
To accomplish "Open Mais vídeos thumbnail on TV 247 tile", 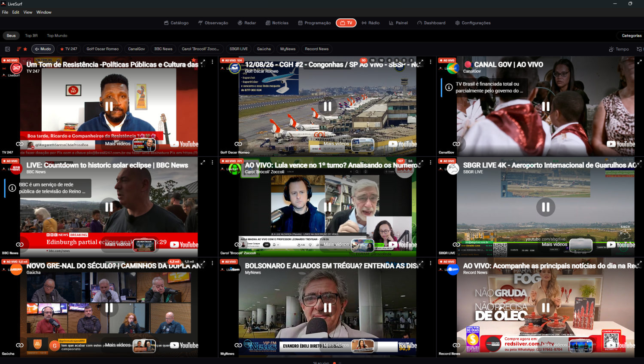I will point(144,144).
